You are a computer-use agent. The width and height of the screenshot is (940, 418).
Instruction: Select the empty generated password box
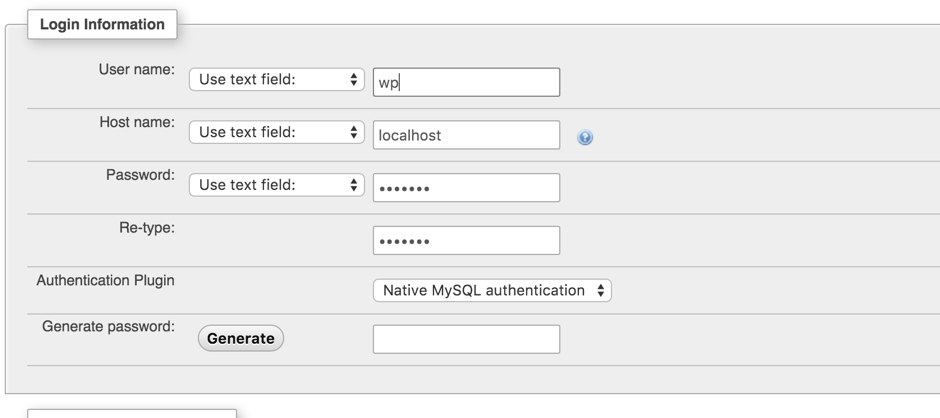(466, 339)
